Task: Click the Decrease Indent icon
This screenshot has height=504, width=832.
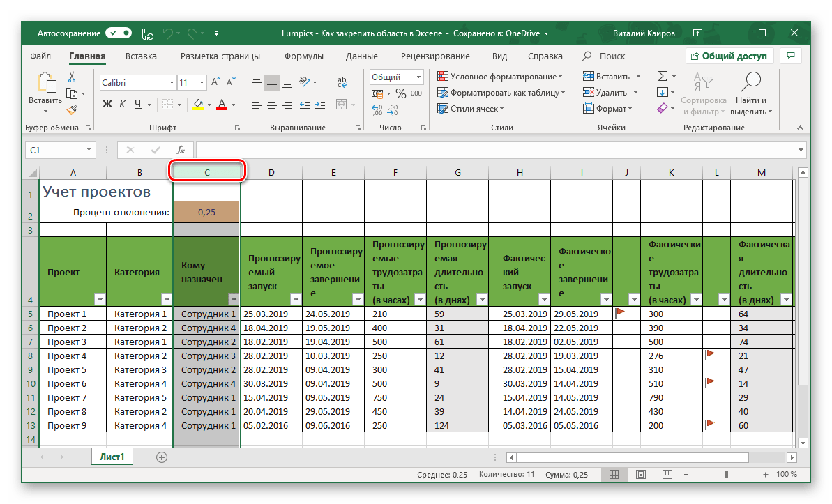Action: click(x=305, y=104)
